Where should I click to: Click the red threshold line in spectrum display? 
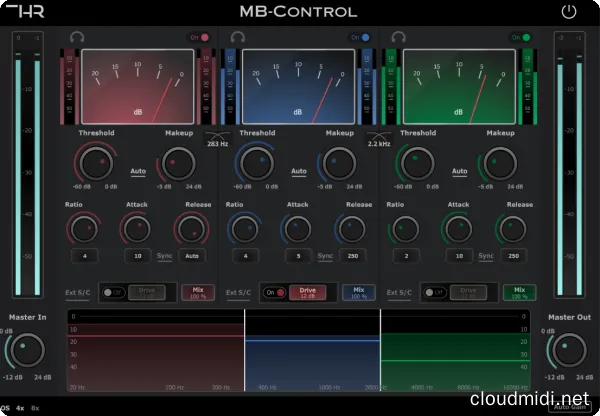click(156, 336)
